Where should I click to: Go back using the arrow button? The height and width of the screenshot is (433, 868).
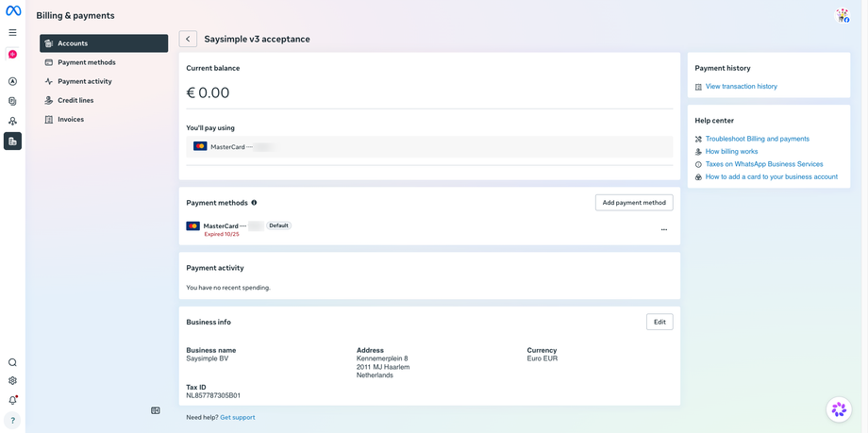point(188,39)
